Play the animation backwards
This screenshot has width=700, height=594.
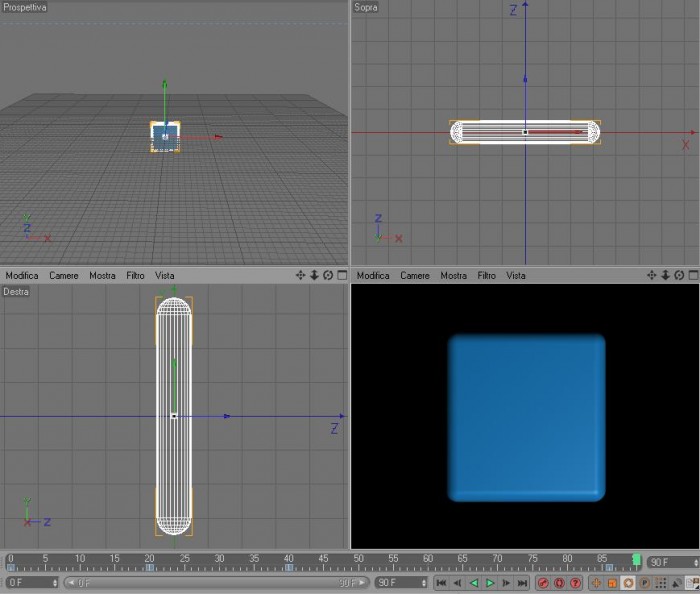474,583
